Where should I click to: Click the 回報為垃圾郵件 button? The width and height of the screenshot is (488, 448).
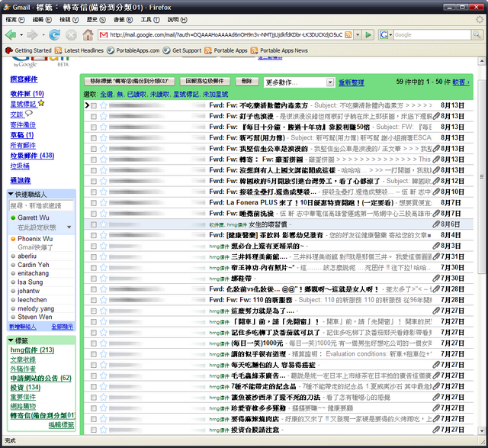click(205, 82)
